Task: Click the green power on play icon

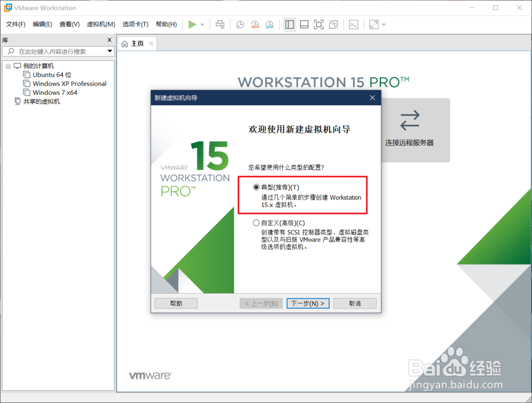Action: pos(193,24)
